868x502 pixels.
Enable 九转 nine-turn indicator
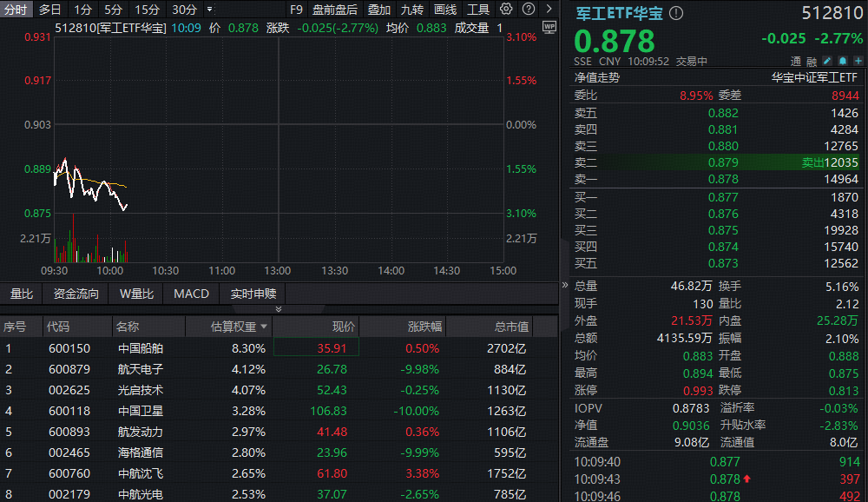pyautogui.click(x=412, y=10)
